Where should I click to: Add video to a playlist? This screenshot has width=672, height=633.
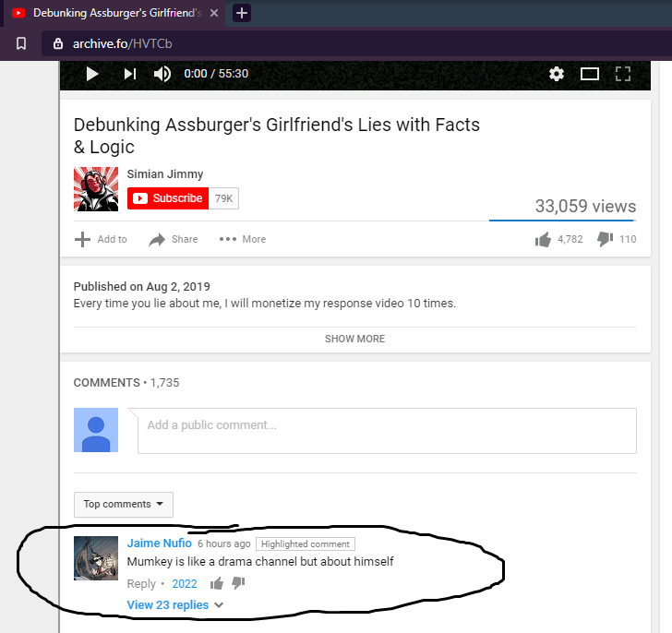tap(101, 239)
